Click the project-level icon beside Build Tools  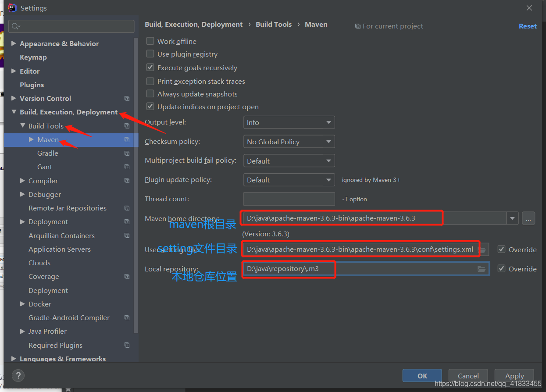tap(127, 126)
